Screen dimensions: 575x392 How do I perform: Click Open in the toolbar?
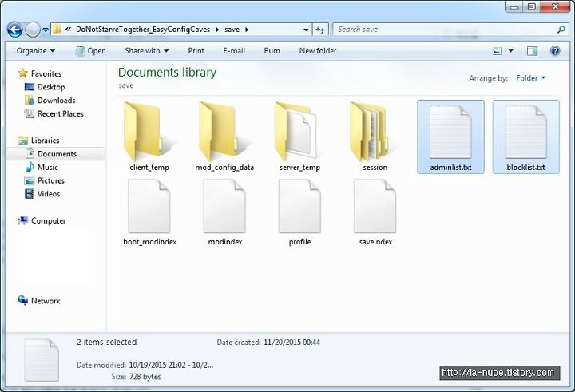(90, 51)
